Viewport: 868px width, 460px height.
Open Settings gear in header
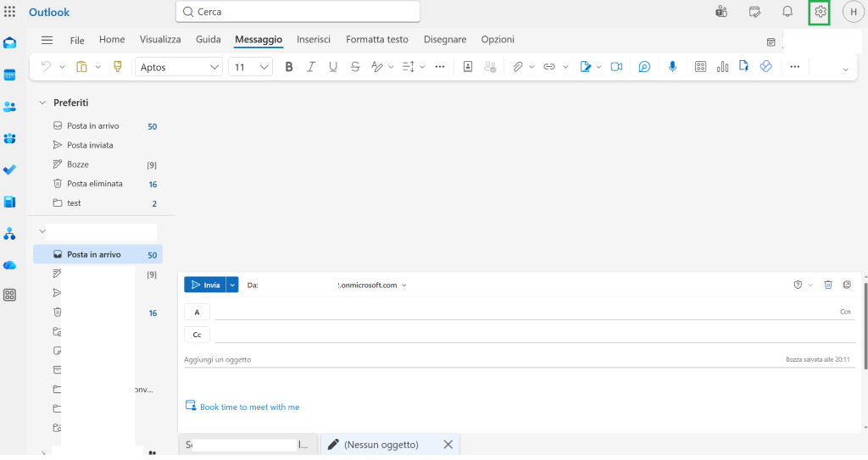(821, 12)
